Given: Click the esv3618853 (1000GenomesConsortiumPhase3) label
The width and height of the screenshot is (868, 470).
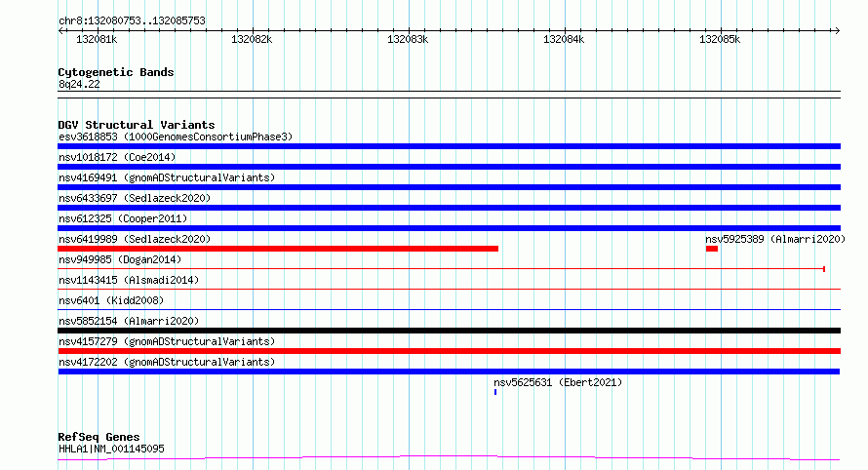Looking at the screenshot, I should tap(176, 137).
